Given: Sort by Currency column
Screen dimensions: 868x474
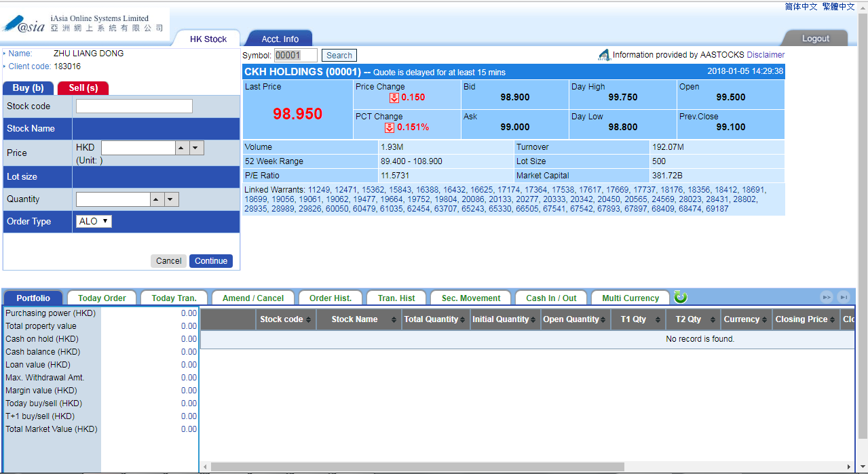Looking at the screenshot, I should 746,319.
